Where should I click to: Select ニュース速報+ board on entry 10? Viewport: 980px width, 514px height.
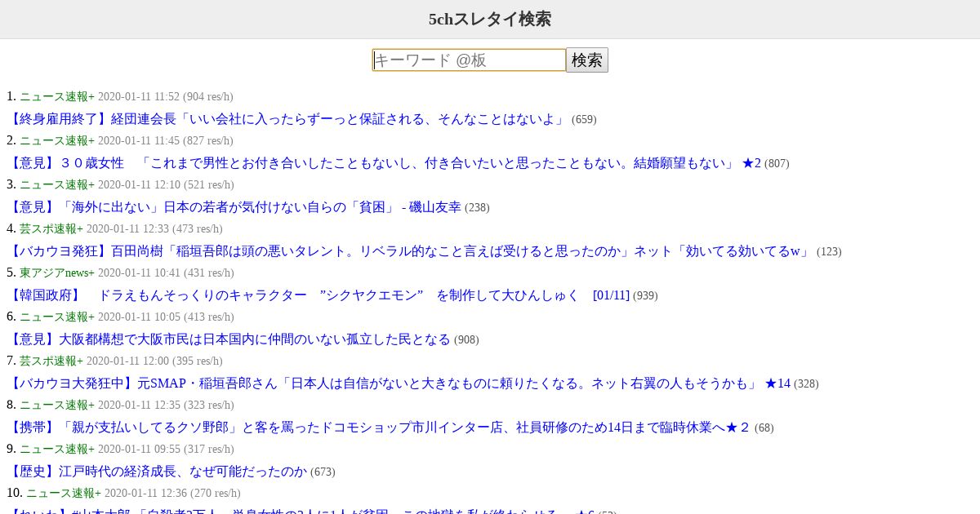(x=64, y=493)
